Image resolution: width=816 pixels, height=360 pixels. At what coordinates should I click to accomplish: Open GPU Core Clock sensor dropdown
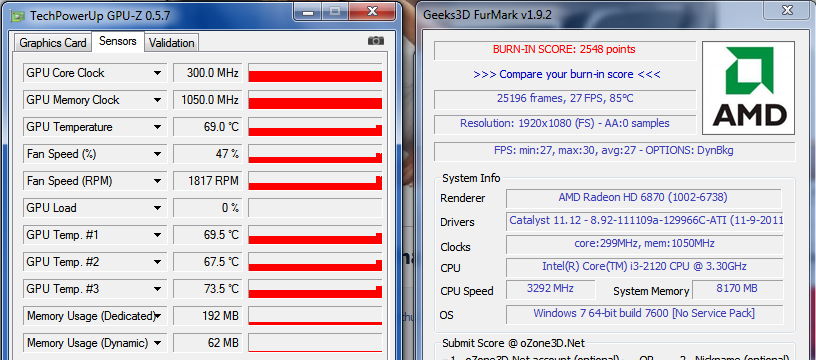[x=157, y=73]
